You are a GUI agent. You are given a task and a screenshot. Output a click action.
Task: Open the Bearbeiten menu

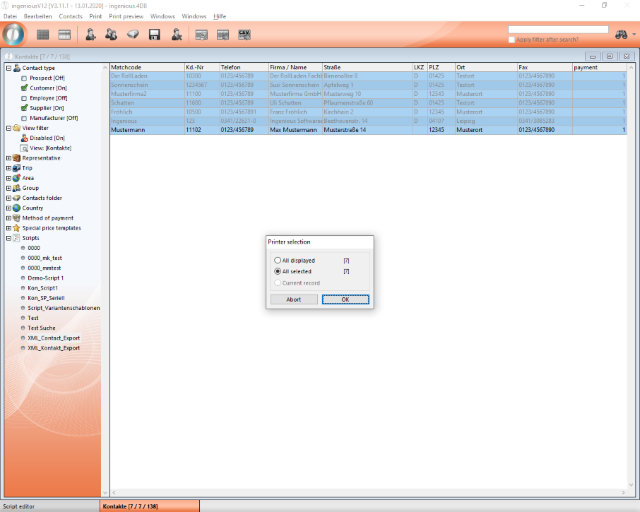38,16
